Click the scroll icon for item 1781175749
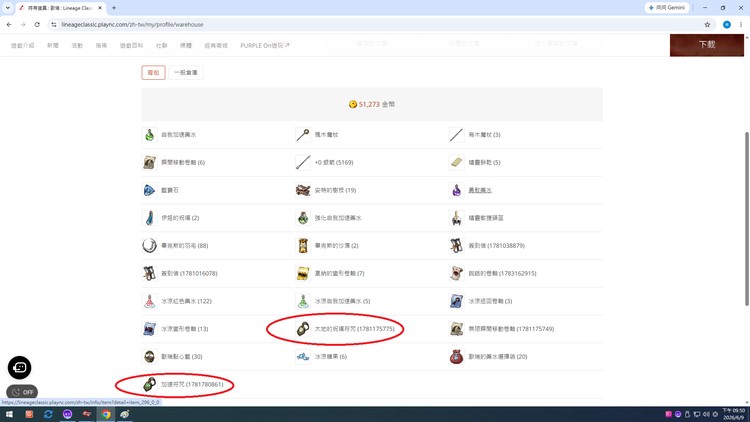 456,329
